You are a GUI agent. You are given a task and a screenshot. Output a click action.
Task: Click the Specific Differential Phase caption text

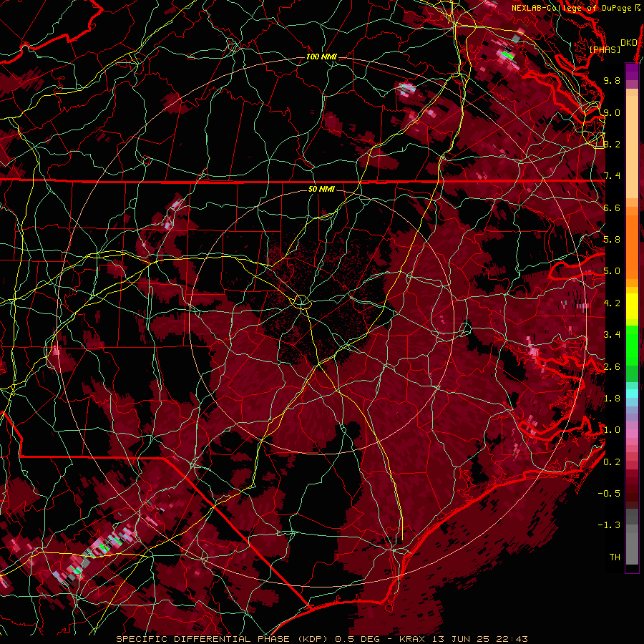click(321, 639)
